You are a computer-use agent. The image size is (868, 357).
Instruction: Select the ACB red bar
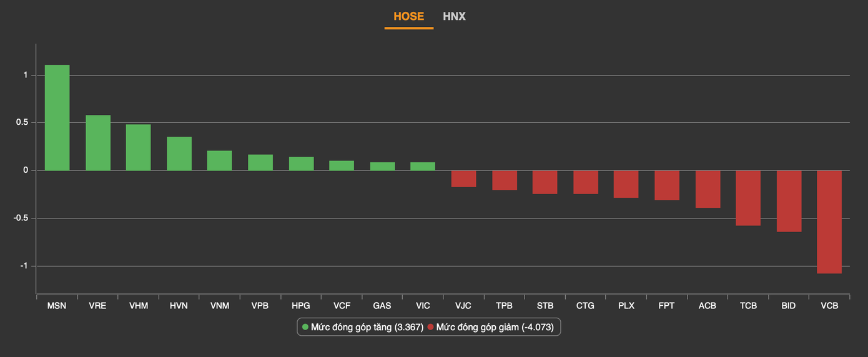708,189
